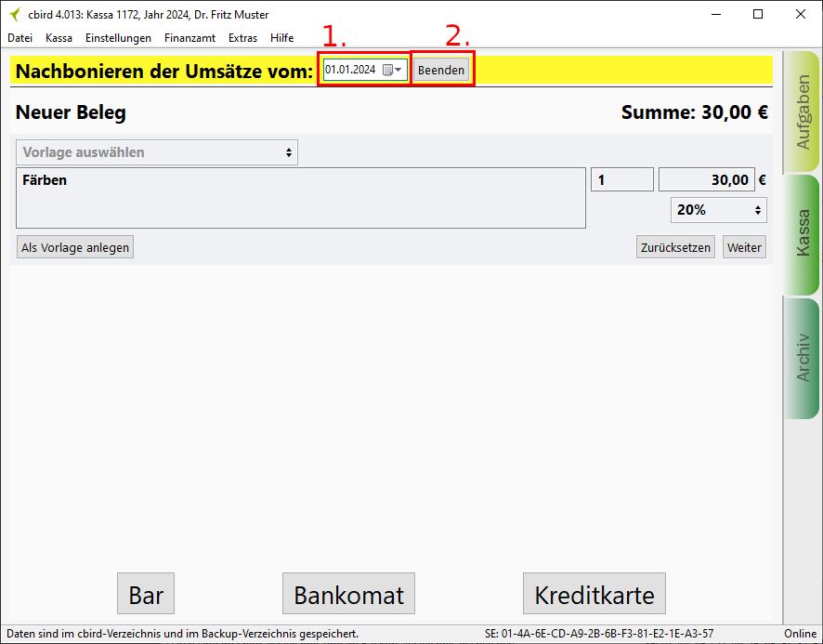823x644 pixels.
Task: Open the 'Vorlage auswählen' dropdown
Action: (x=157, y=152)
